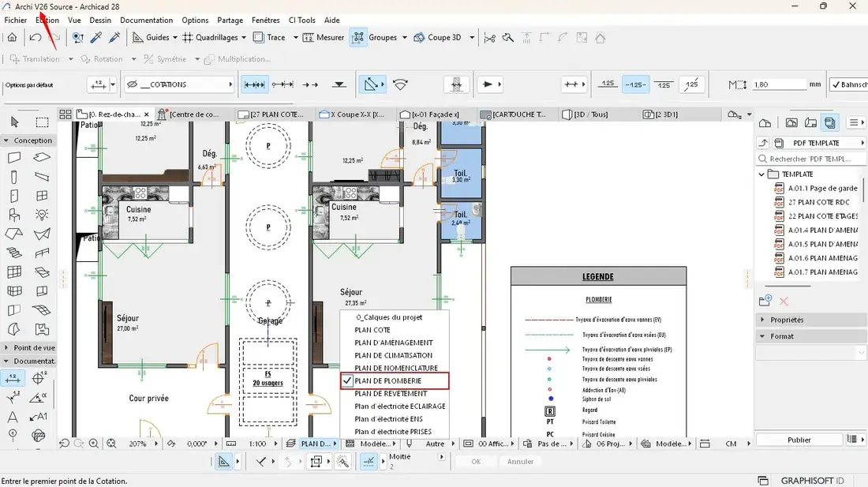The width and height of the screenshot is (868, 487).
Task: Select the Stair tool icon
Action: pos(14,253)
